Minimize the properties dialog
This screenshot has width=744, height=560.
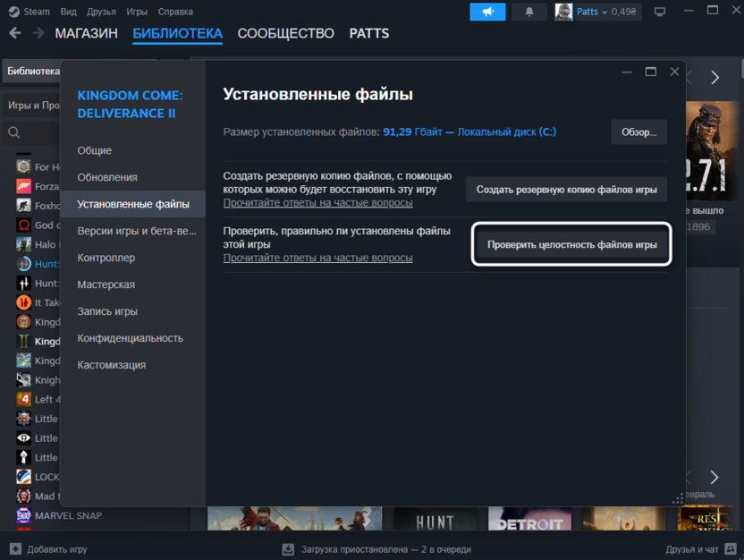coord(627,72)
